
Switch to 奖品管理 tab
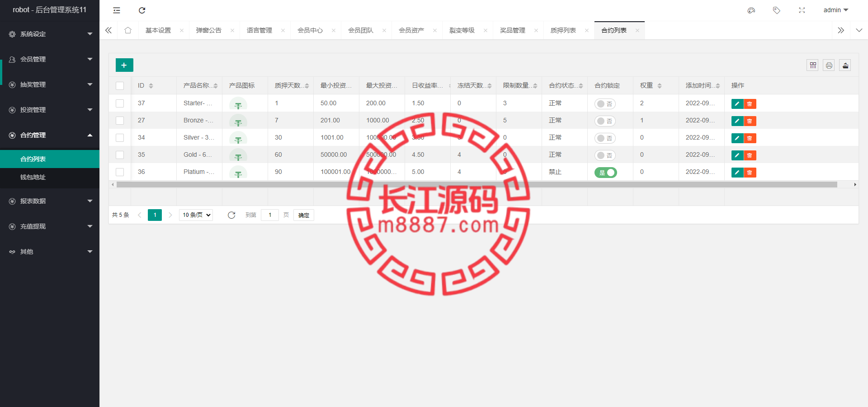pos(513,30)
